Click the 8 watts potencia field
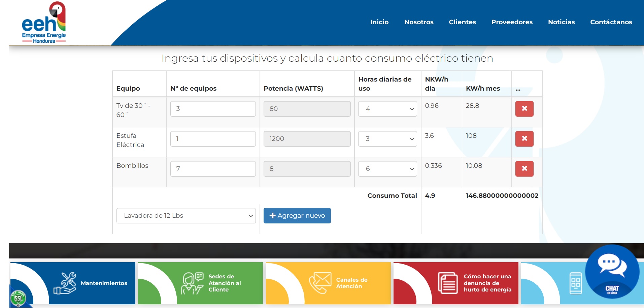Screen dimensions: 644x308 pos(307,169)
